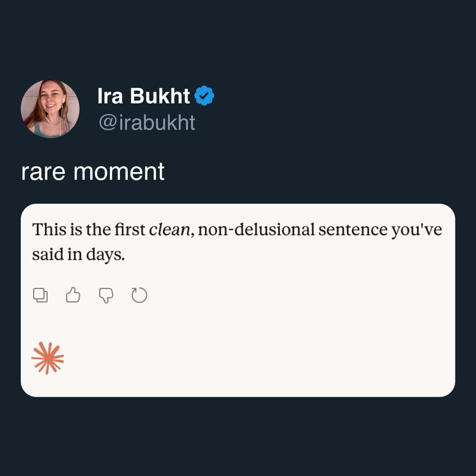
Task: Click the word "rare" in the caption
Action: [43, 171]
